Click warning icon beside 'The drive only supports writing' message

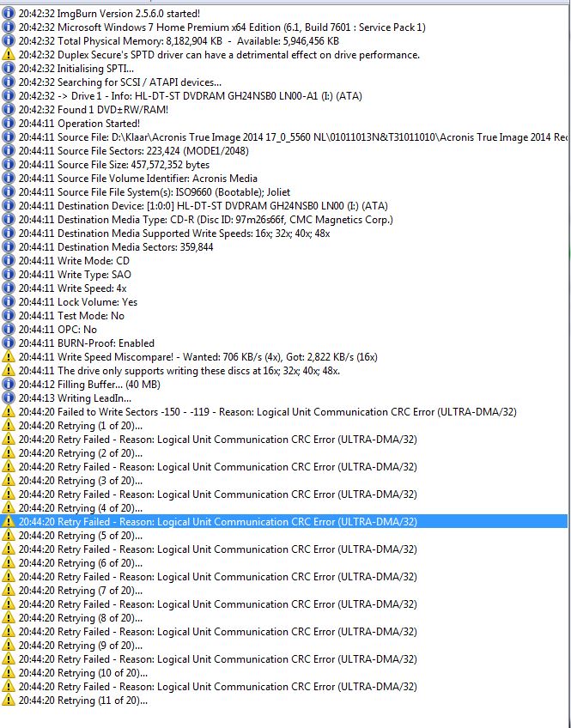[9, 371]
